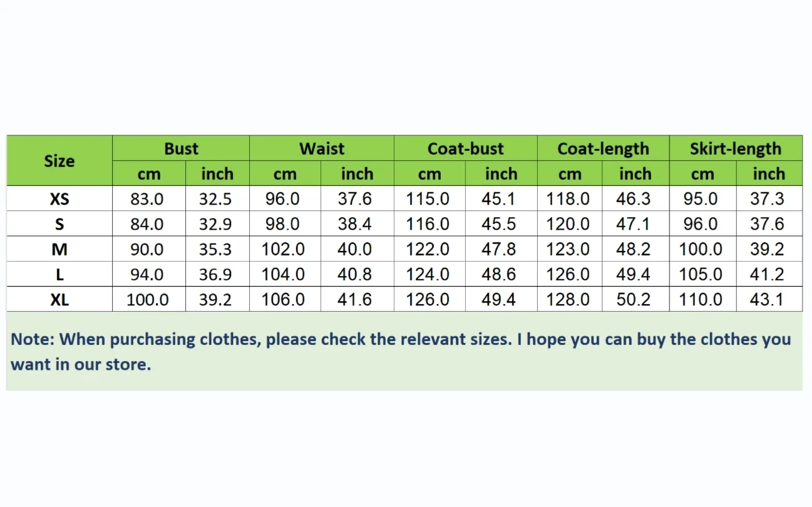Click the 105.0 skirt-length cm cell
This screenshot has width=812, height=507.
pos(701,274)
